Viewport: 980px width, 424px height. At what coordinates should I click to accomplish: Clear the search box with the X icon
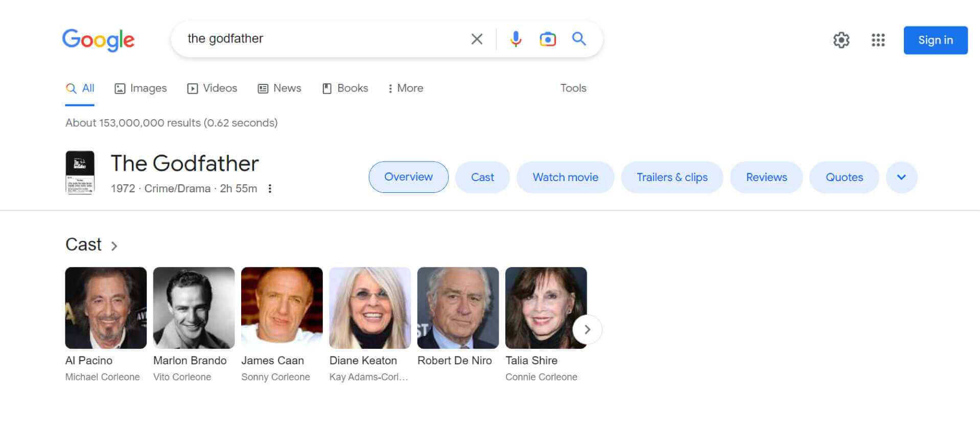(x=477, y=39)
